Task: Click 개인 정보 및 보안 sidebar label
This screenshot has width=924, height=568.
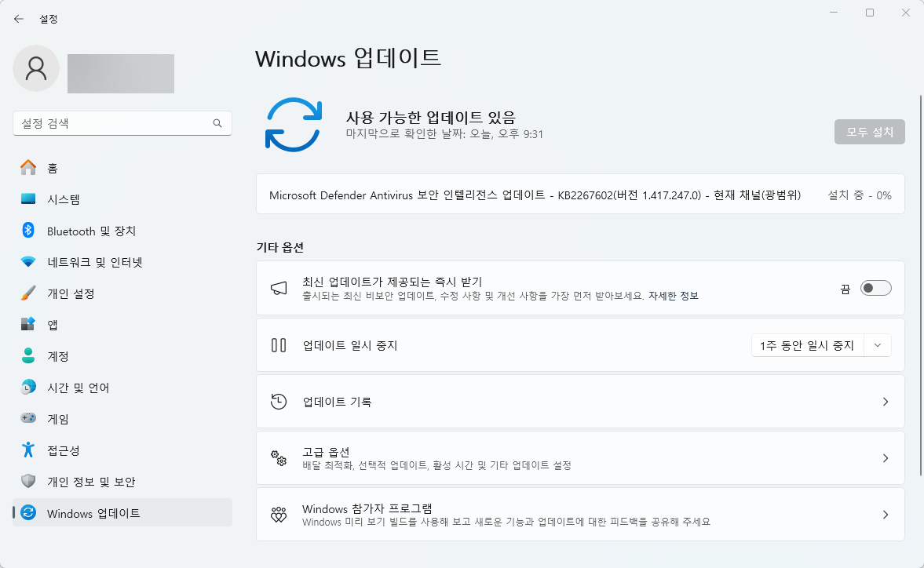Action: (91, 482)
